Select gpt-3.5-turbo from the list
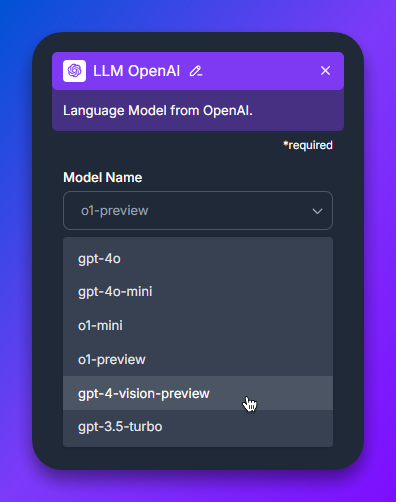The image size is (396, 502). (x=198, y=427)
